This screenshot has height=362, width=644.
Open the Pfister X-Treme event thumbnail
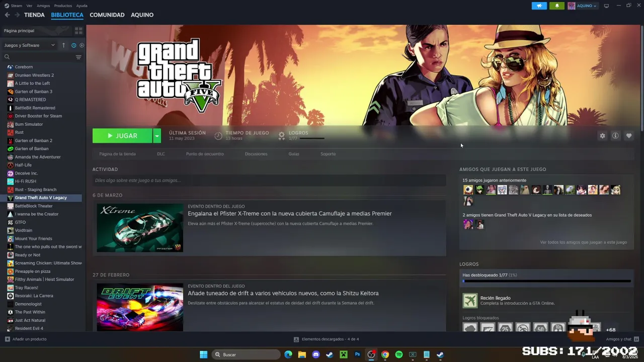[x=140, y=228]
